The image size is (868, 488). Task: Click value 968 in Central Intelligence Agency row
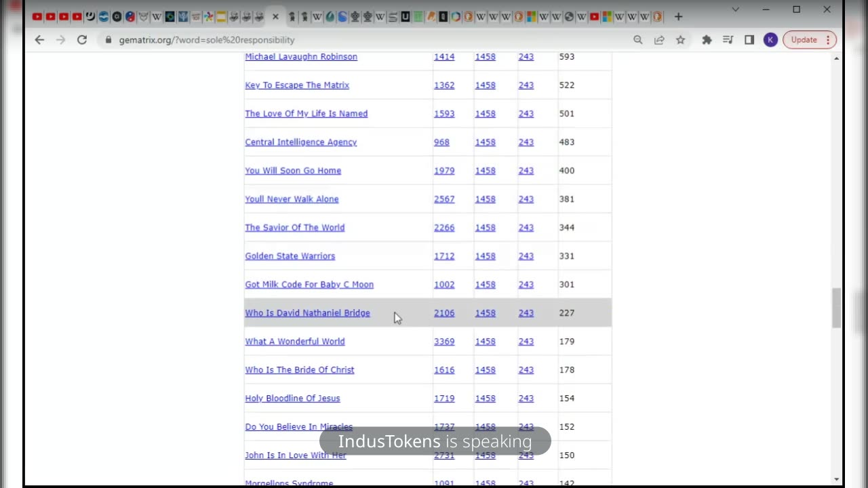pos(441,142)
